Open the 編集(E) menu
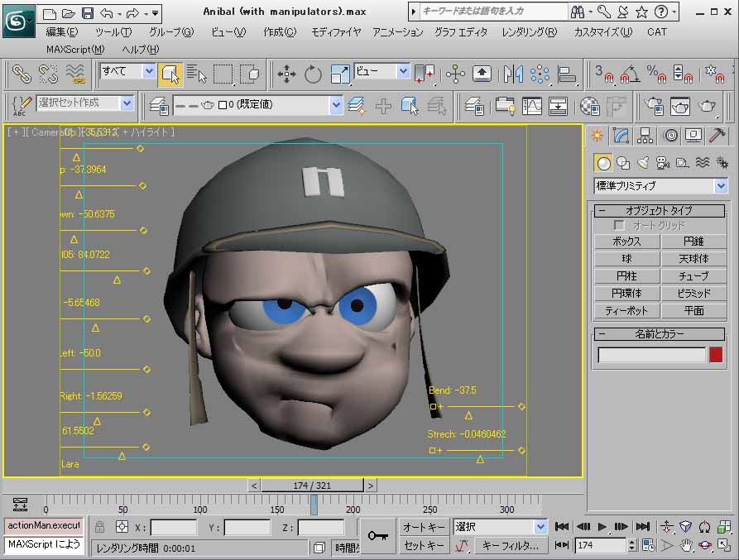The image size is (739, 560). coord(62,32)
